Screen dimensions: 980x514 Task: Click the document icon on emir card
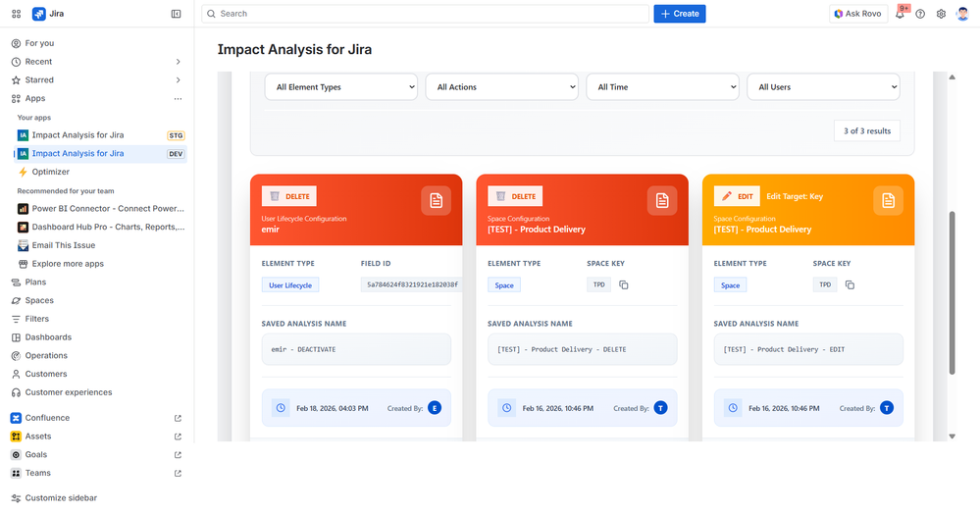click(437, 201)
